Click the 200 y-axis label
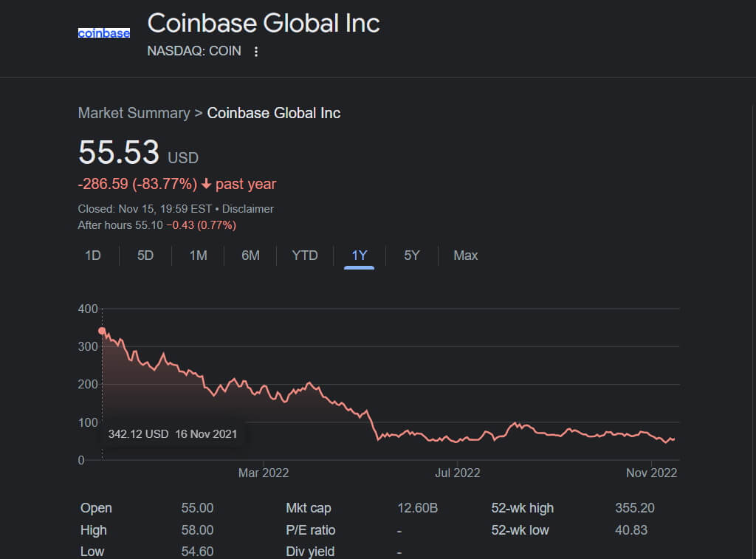Screen dimensions: 756x559 [88, 385]
